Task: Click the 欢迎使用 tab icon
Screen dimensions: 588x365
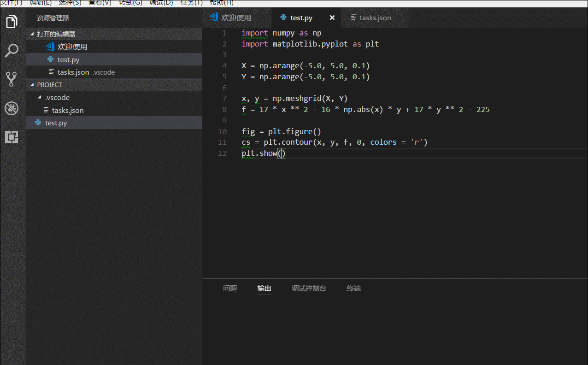Action: [x=214, y=18]
